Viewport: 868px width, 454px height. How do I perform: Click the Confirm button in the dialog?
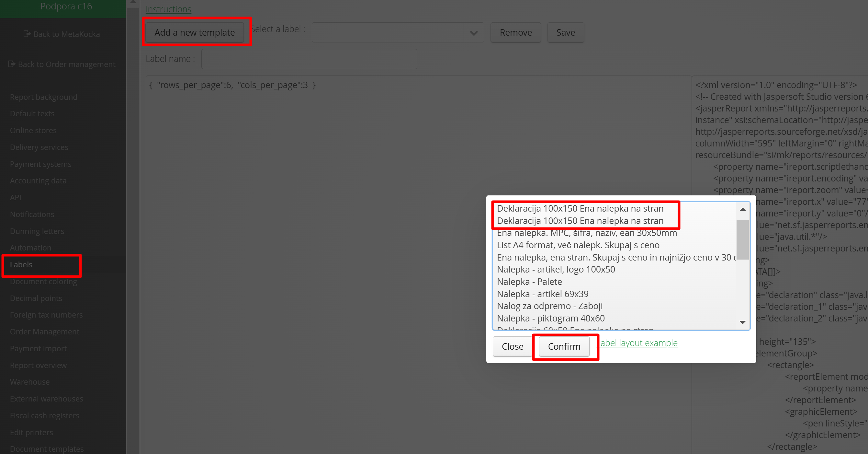pyautogui.click(x=564, y=346)
